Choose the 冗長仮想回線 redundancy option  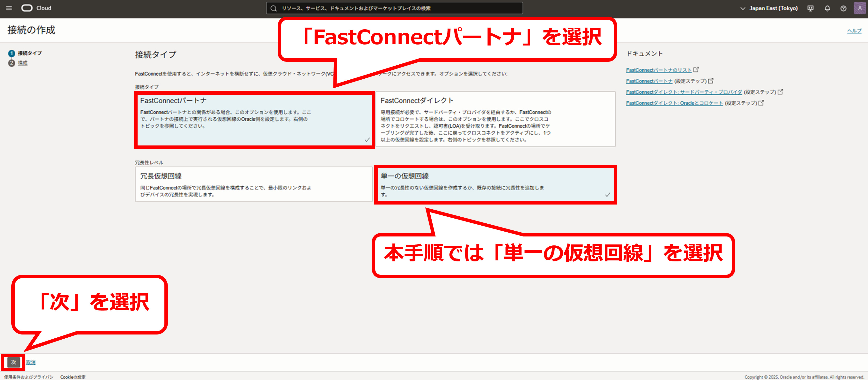[x=254, y=184]
